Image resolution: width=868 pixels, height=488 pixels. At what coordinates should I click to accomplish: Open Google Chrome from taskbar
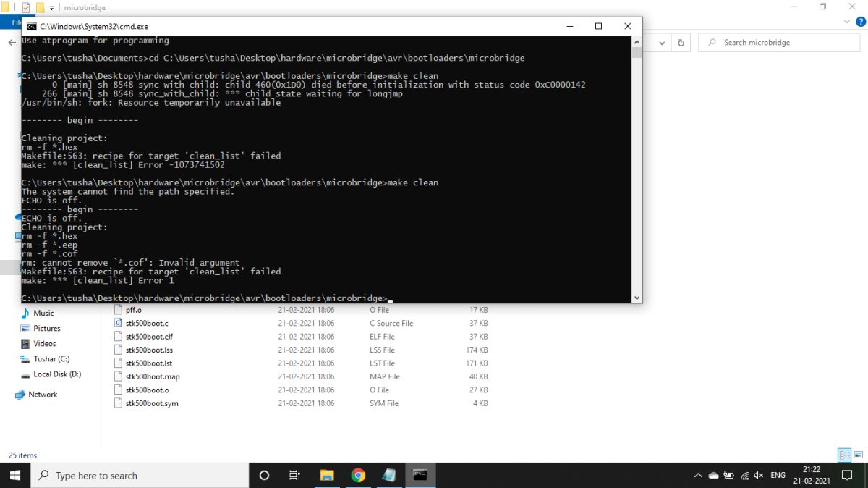(358, 475)
